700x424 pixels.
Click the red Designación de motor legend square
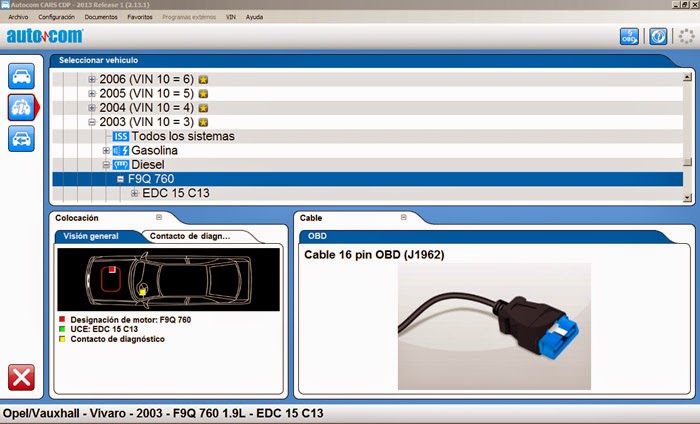tap(62, 319)
